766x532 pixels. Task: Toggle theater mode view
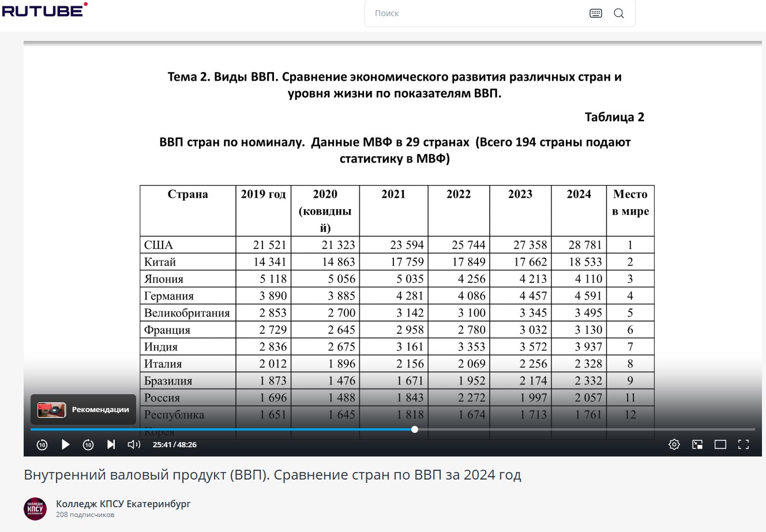click(x=720, y=444)
